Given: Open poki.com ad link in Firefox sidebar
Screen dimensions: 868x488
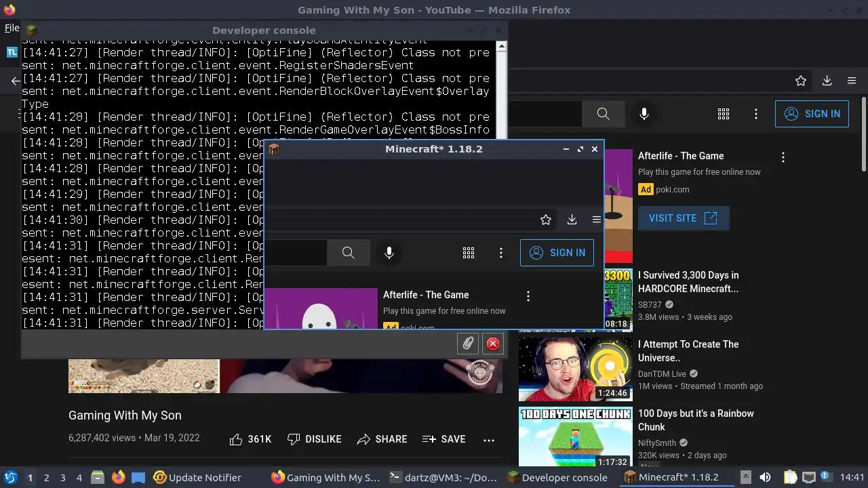Looking at the screenshot, I should [x=673, y=190].
